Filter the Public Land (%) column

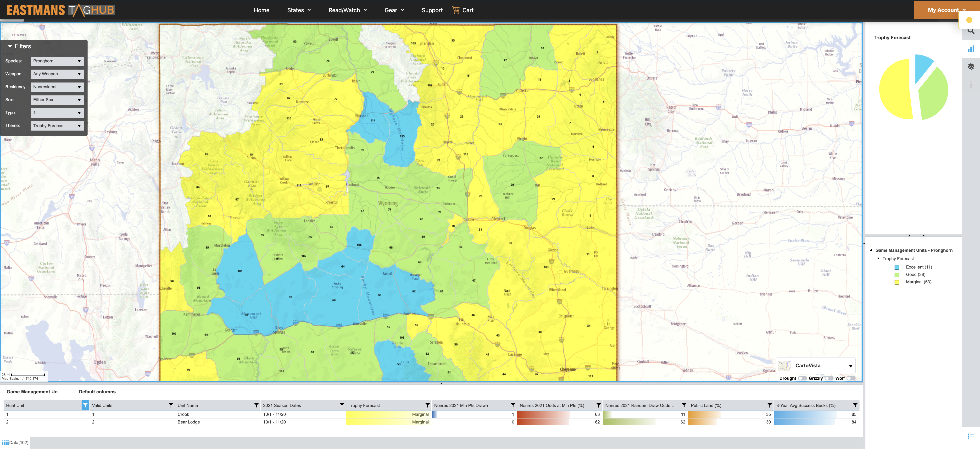tap(770, 405)
